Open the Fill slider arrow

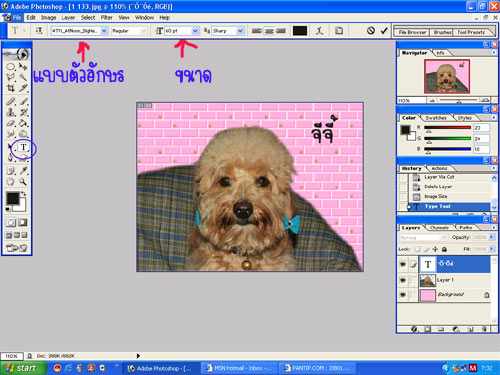tap(492, 249)
